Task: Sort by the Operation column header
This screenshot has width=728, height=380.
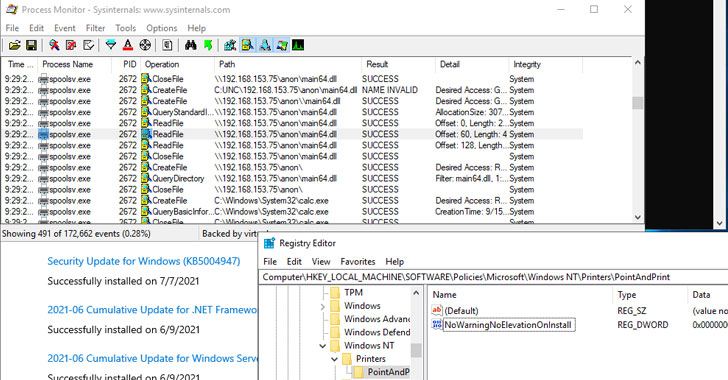Action: click(177, 64)
